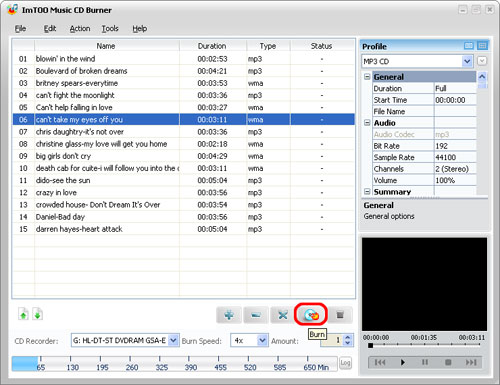Collapse the Summary property group

click(367, 191)
